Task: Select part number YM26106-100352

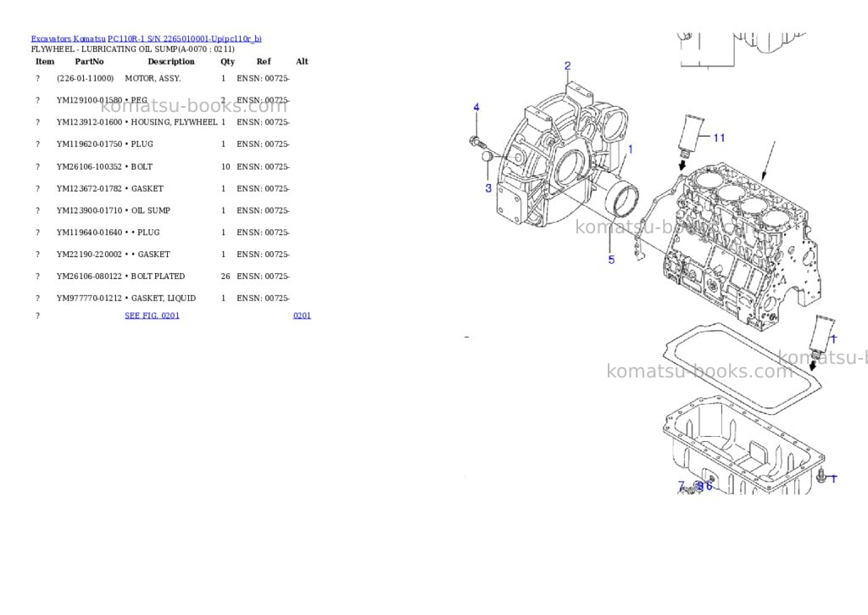Action: pyautogui.click(x=89, y=167)
